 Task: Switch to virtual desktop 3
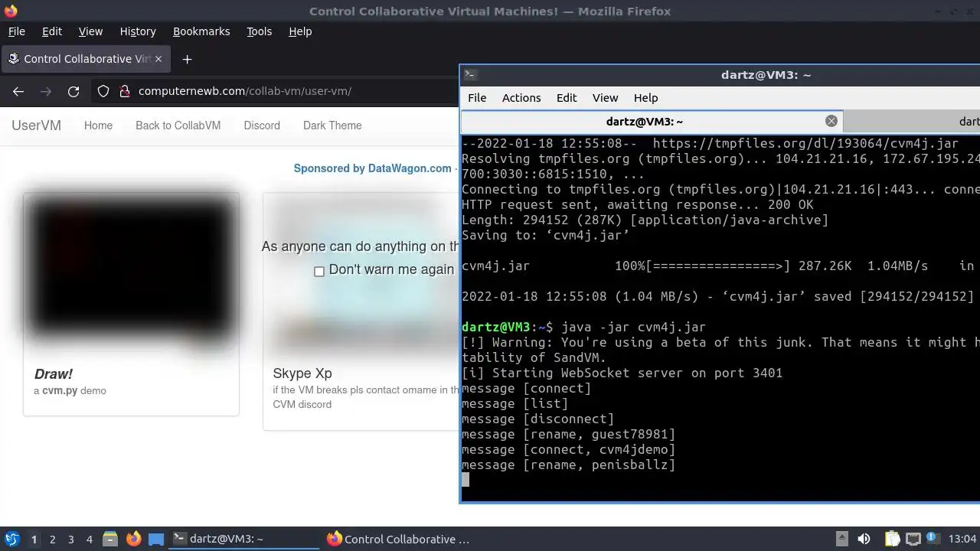tap(70, 540)
